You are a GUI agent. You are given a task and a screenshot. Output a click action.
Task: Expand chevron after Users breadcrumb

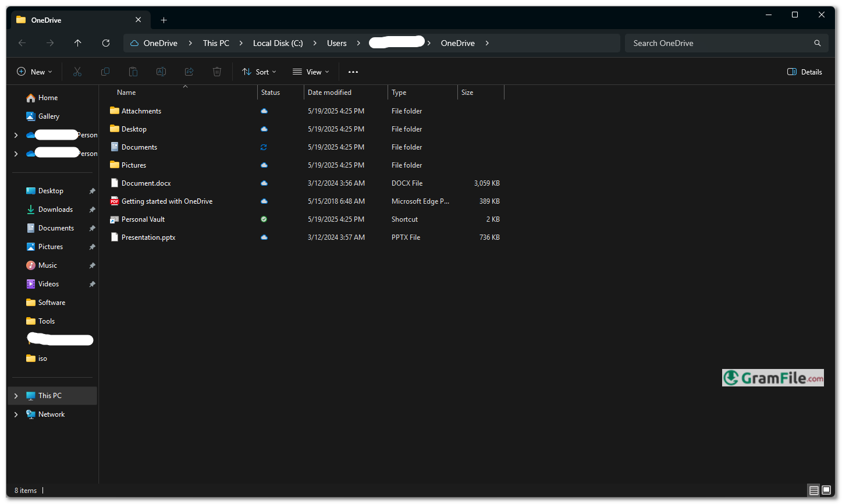coord(358,43)
